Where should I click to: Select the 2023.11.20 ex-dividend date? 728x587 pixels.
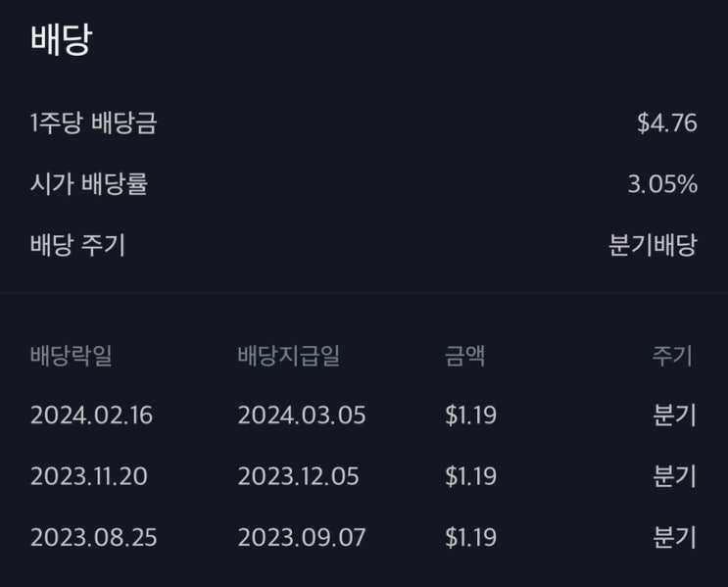tap(91, 477)
